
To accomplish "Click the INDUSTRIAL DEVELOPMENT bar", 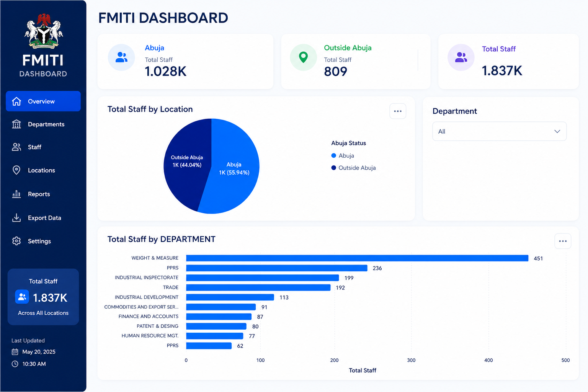I will (x=230, y=297).
